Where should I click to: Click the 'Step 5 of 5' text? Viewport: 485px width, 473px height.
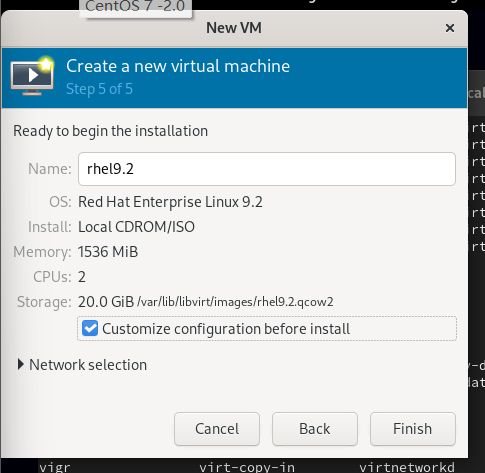(x=99, y=89)
